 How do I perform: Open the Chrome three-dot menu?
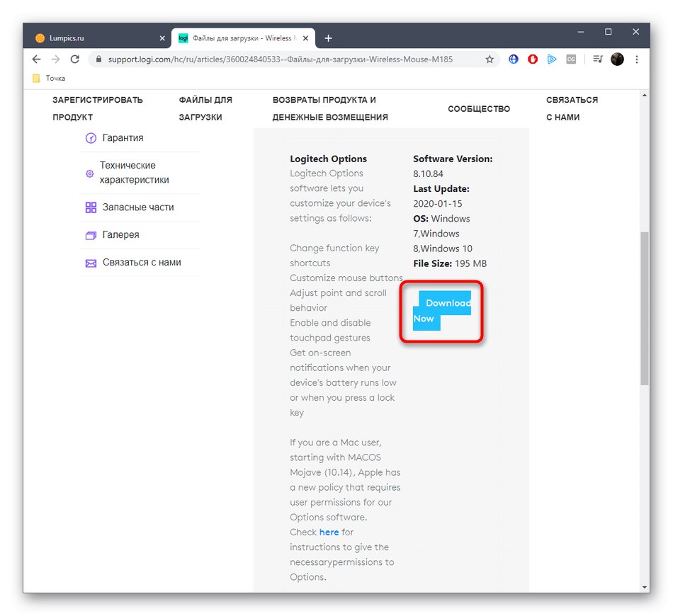tap(635, 59)
